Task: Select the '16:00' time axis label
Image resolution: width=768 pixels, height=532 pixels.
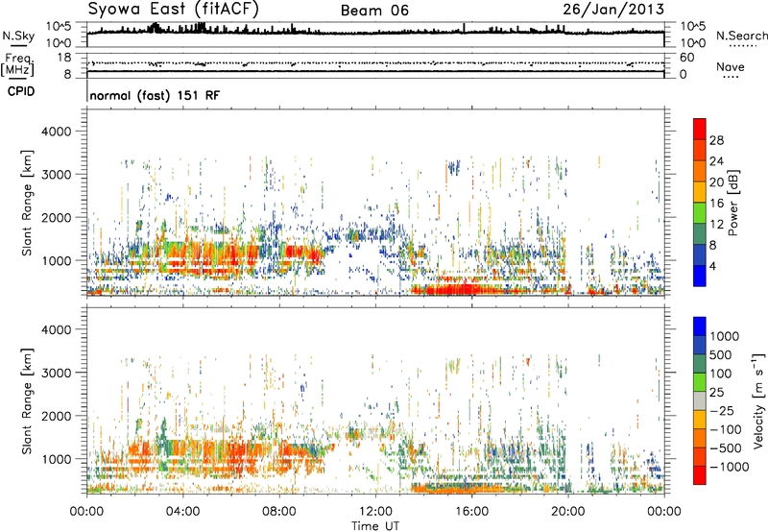Action: 471,512
